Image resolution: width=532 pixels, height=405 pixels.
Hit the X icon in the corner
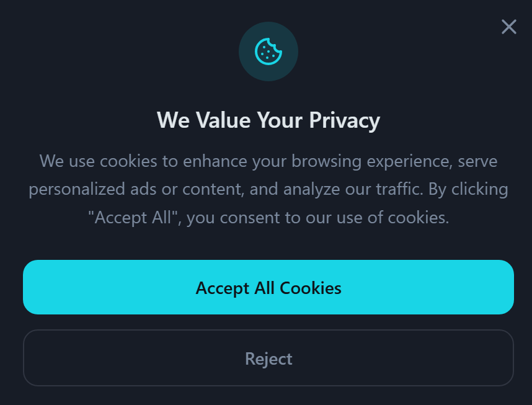pos(508,27)
